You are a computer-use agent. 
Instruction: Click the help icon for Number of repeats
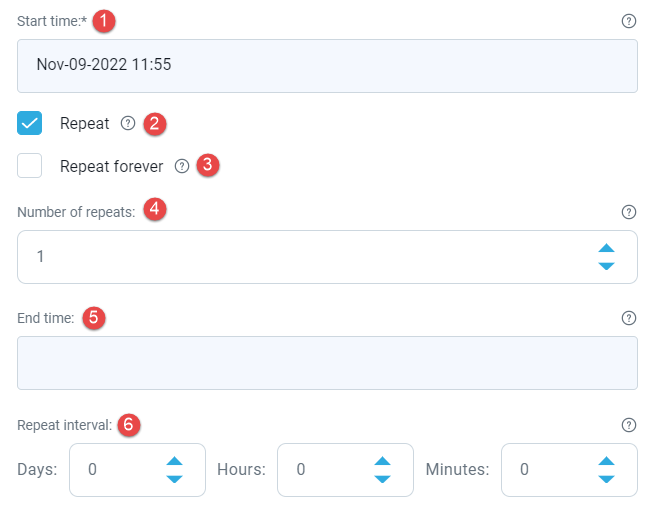point(628,212)
